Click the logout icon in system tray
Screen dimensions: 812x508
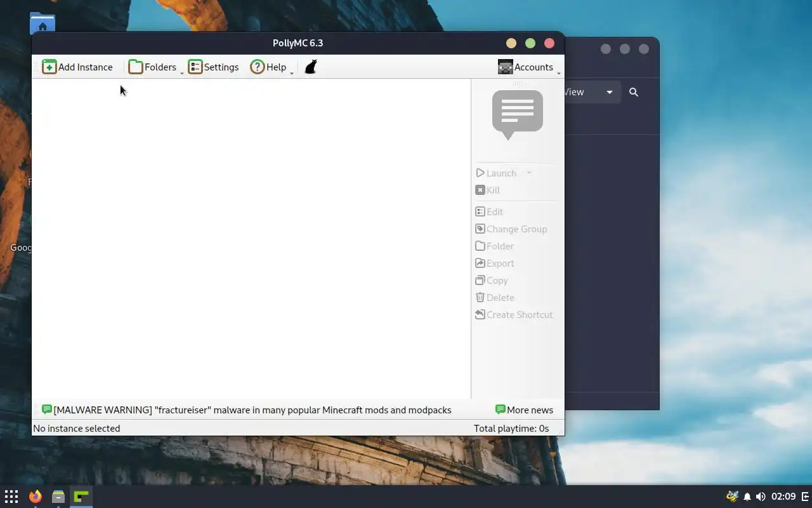(805, 497)
